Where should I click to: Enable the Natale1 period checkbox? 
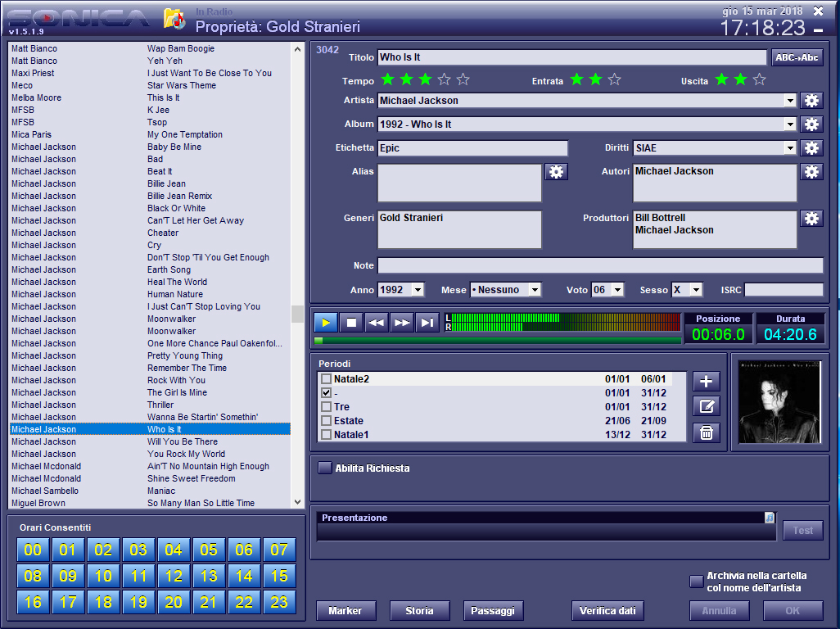(326, 435)
